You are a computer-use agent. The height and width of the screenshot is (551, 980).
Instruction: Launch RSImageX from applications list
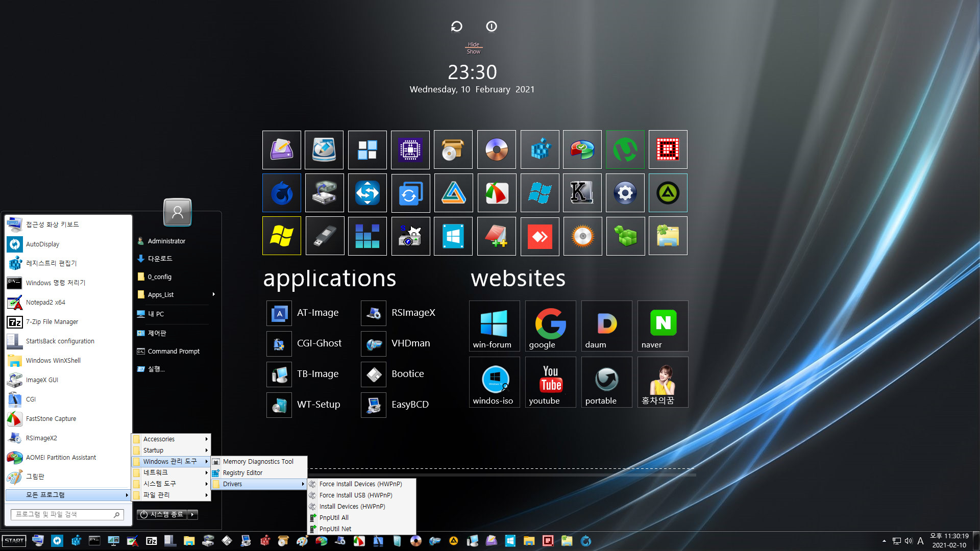click(x=399, y=313)
